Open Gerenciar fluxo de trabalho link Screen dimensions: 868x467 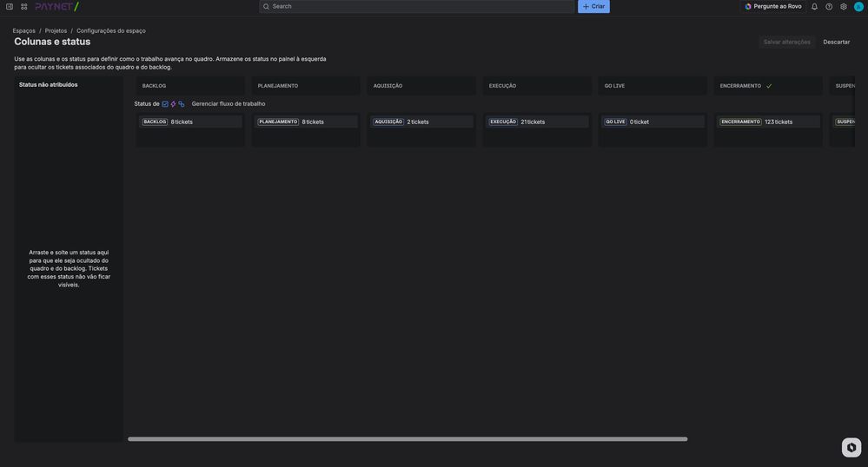coord(228,104)
